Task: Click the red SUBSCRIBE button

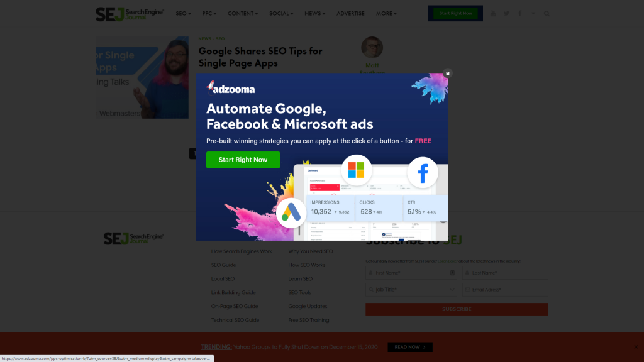Action: (x=457, y=309)
